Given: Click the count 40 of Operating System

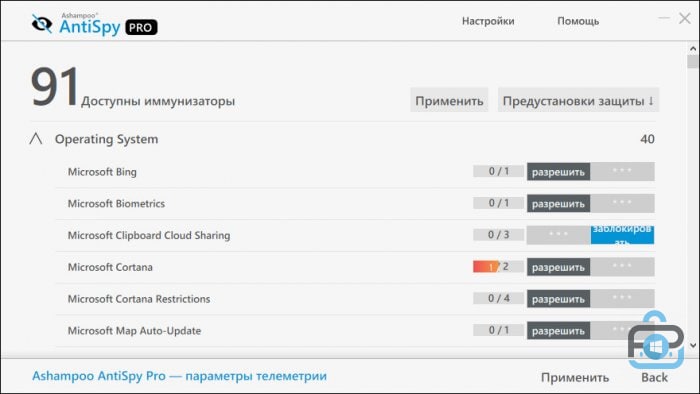Looking at the screenshot, I should click(647, 139).
